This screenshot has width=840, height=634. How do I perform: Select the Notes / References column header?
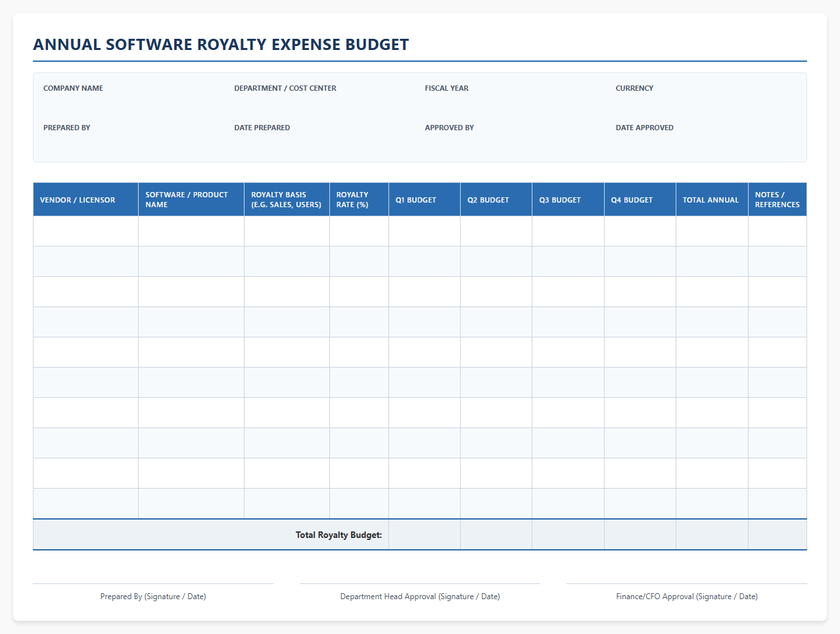pos(778,200)
